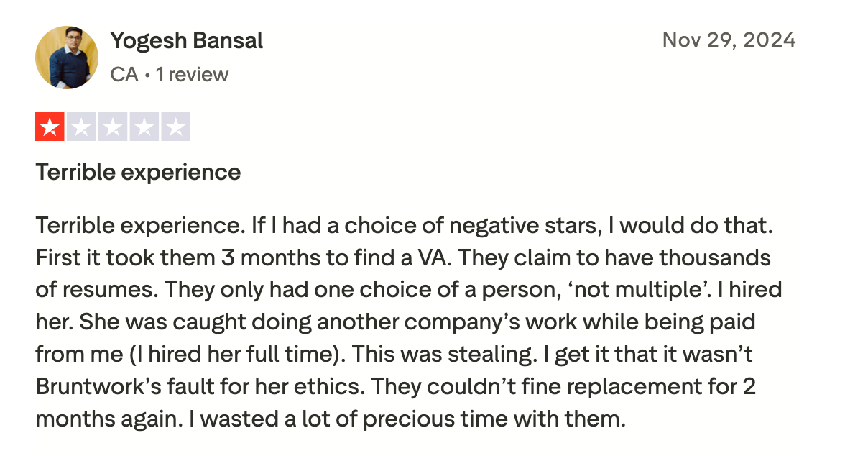Select the second grey rating star
This screenshot has height=456, width=868.
[x=81, y=127]
